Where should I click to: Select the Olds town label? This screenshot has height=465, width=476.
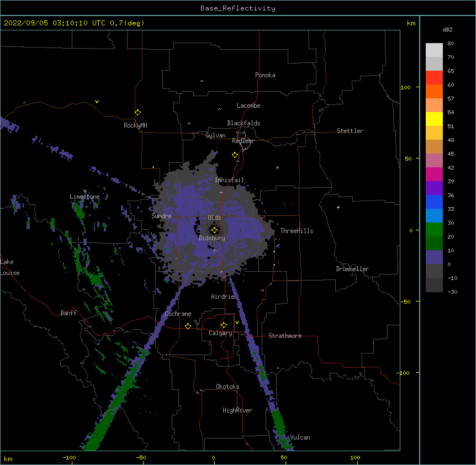tap(214, 218)
